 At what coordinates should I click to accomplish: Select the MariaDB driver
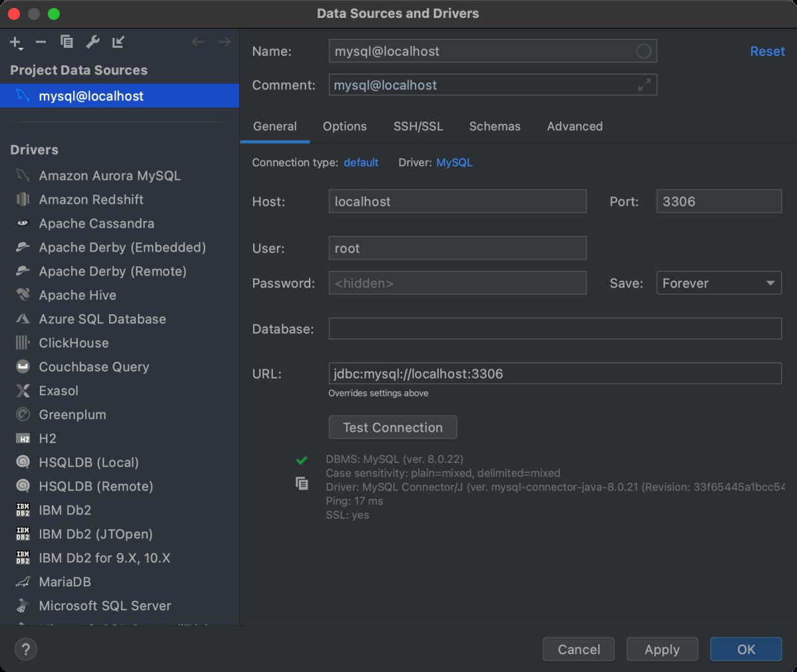pos(120,582)
